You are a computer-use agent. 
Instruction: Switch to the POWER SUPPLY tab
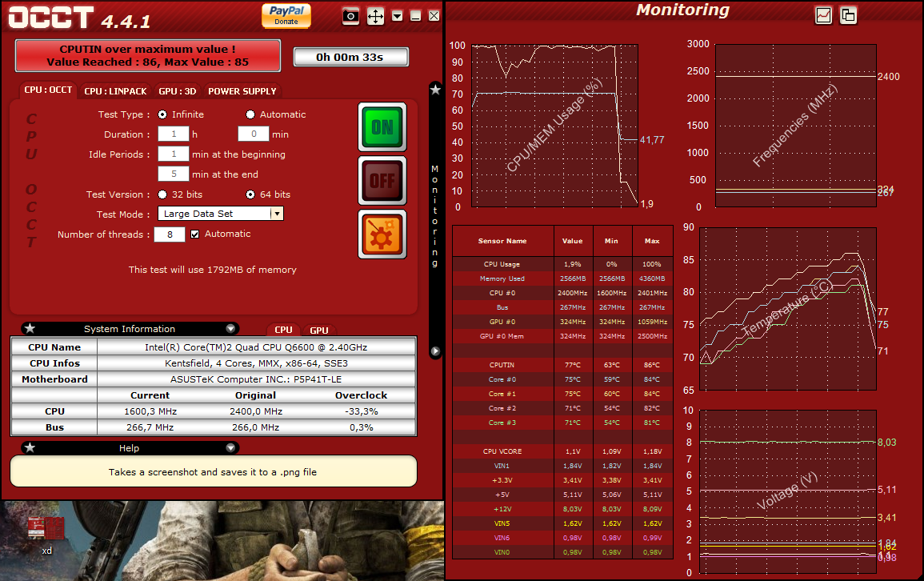point(242,91)
